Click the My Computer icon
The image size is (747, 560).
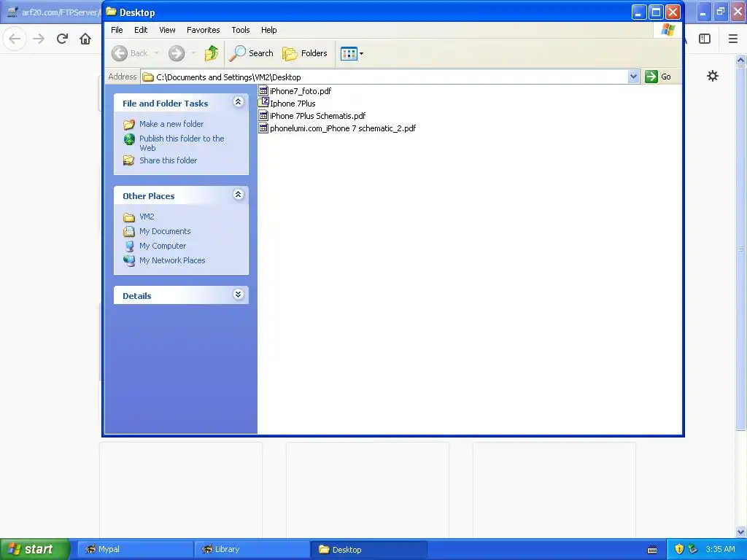click(129, 246)
